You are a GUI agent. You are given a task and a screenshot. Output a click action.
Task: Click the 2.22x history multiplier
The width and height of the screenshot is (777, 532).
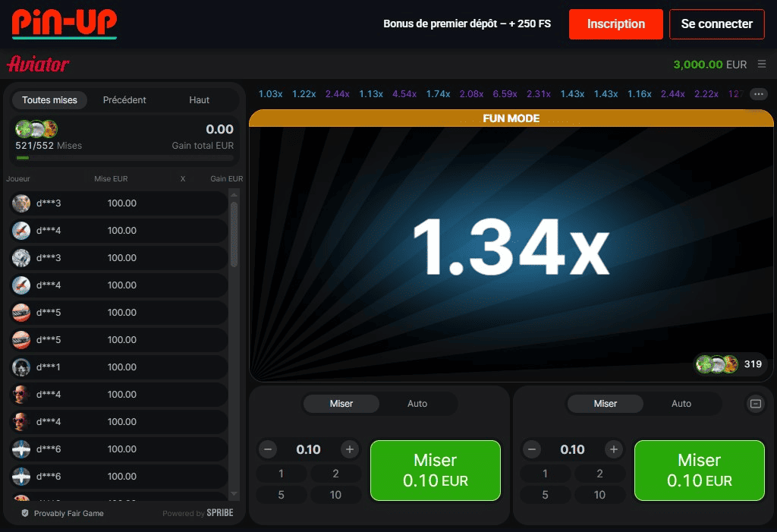pyautogui.click(x=706, y=93)
